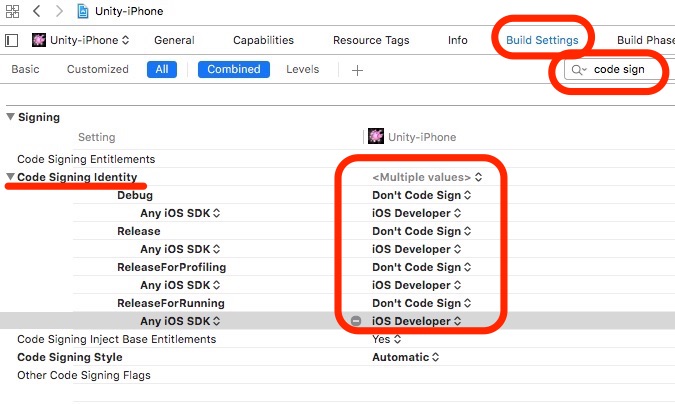The width and height of the screenshot is (675, 404).
Task: Click the plus button to add build setting
Action: [357, 70]
